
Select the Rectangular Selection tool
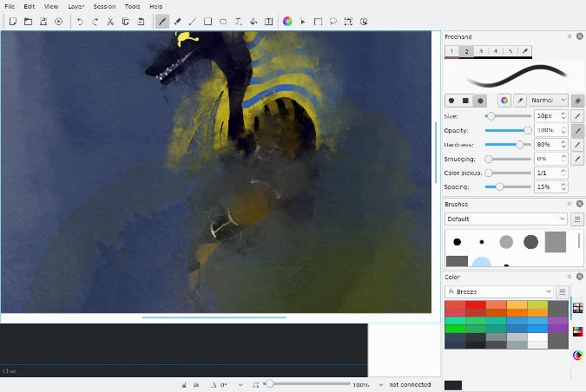coord(318,22)
